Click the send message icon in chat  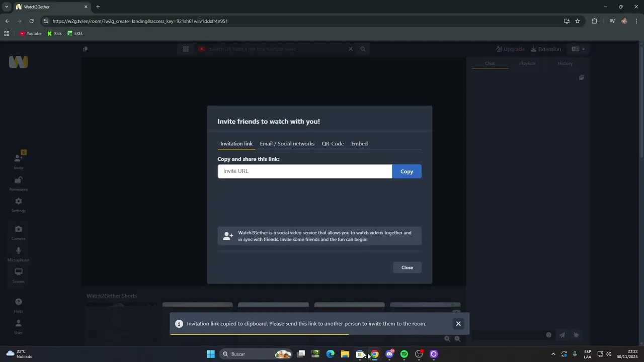point(562,335)
